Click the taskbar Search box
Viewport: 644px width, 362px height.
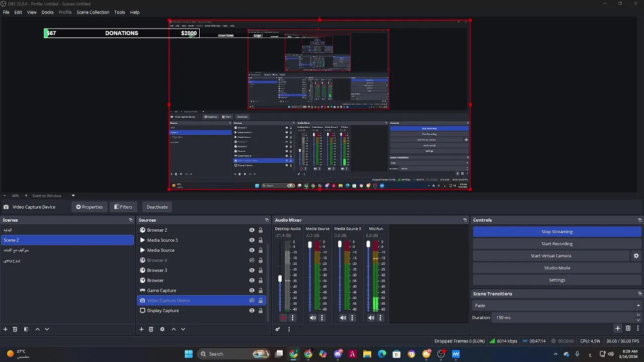(x=234, y=354)
